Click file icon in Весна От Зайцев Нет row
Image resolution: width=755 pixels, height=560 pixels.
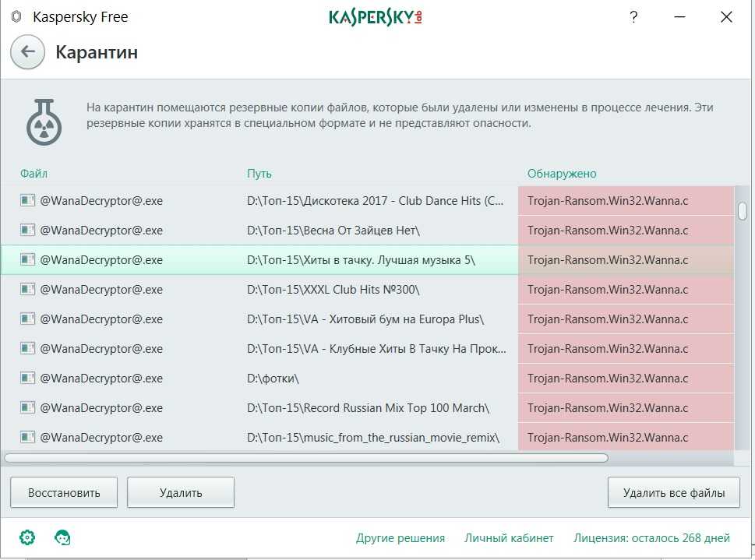27,231
